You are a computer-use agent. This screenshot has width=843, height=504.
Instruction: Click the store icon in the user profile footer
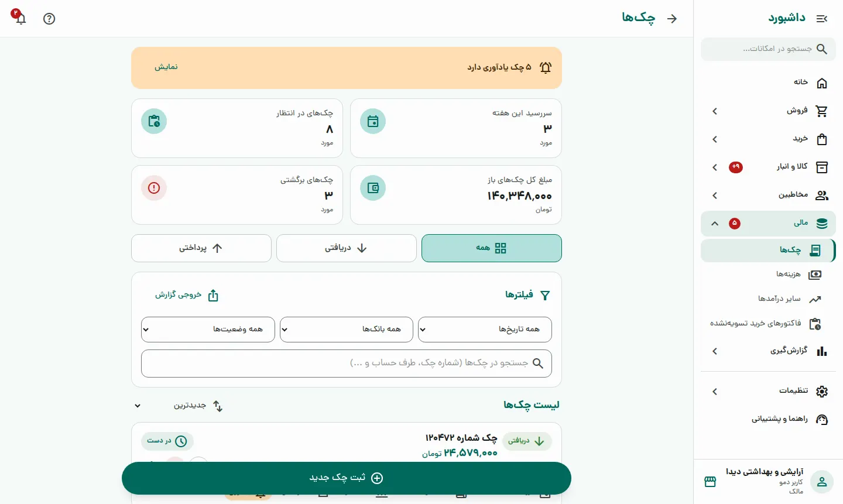pos(710,482)
